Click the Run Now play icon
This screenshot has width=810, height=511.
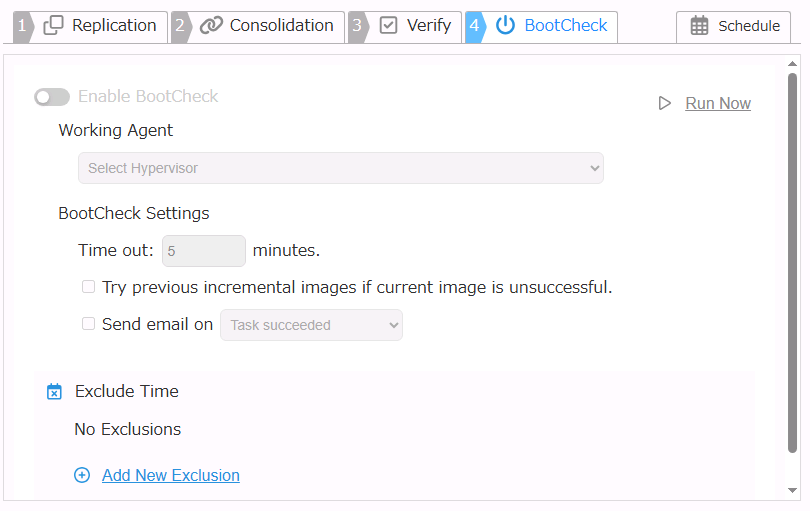click(665, 103)
